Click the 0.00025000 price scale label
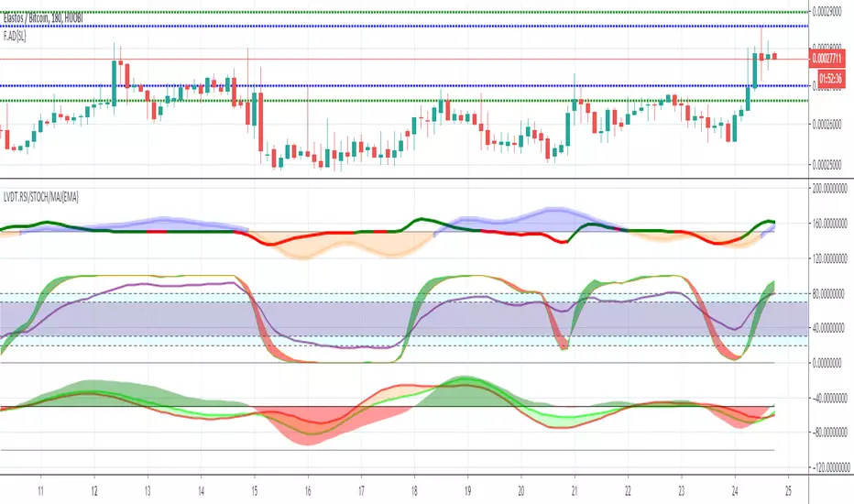Screen dimensions: 854x504 (x=827, y=164)
